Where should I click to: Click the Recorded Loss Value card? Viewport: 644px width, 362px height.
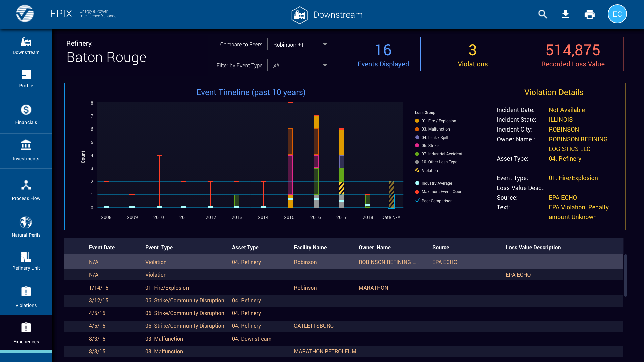pos(573,54)
